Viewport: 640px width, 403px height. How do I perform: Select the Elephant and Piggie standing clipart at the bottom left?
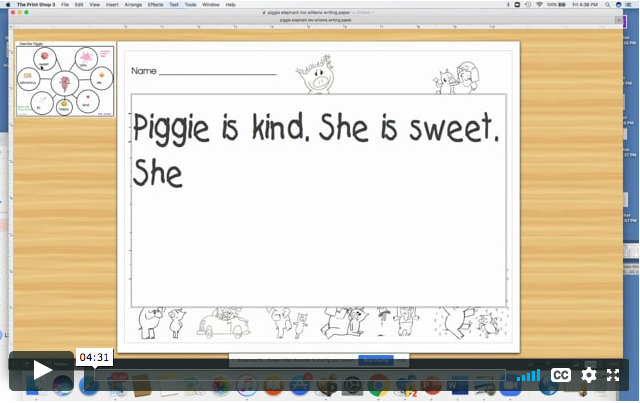coord(162,323)
